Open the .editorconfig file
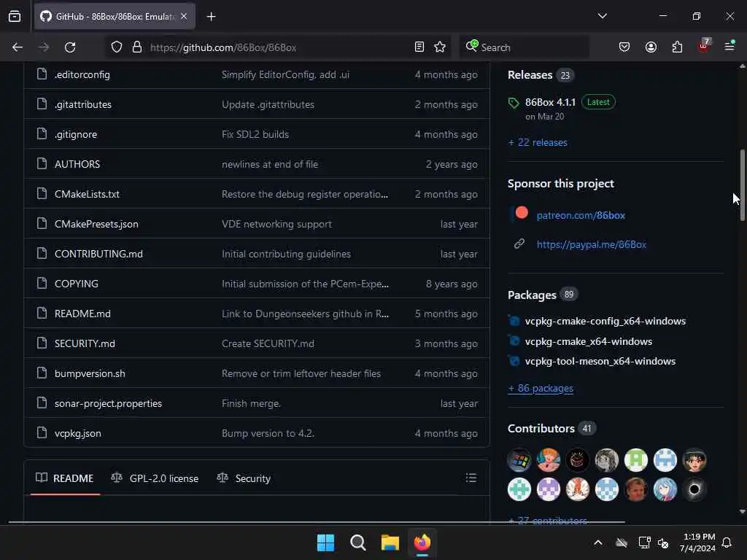This screenshot has width=747, height=560. point(82,75)
